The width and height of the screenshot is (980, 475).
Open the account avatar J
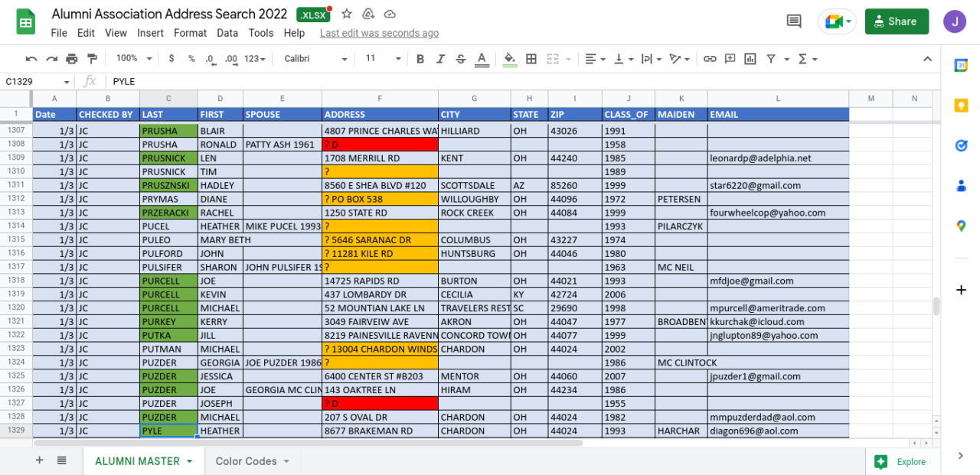[x=955, y=21]
